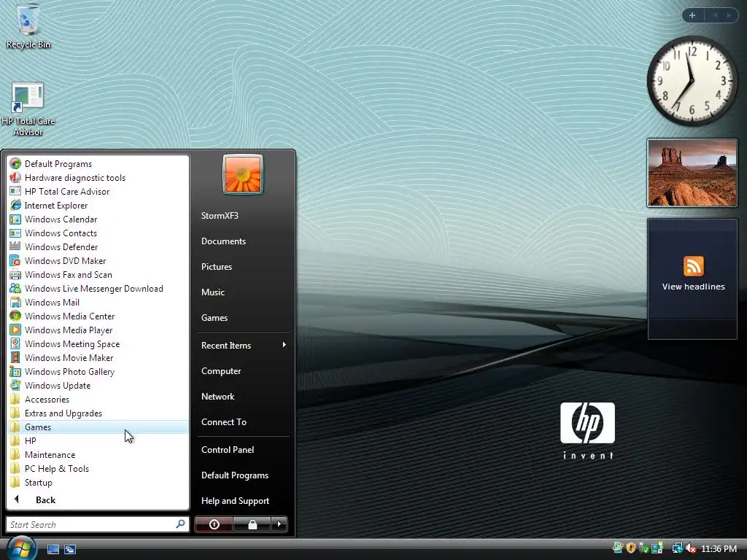This screenshot has width=747, height=560.
Task: Select the HP Total Care Advisor desktop shortcut
Action: pos(28,109)
